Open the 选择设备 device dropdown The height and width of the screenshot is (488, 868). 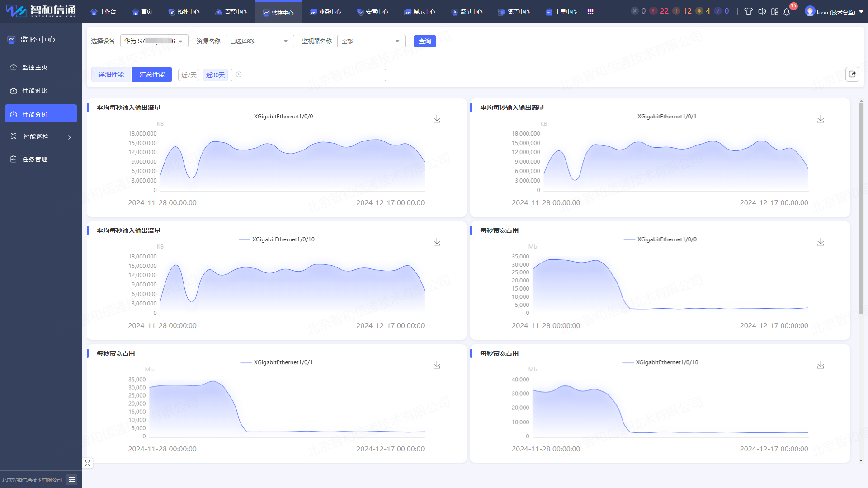pyautogui.click(x=154, y=41)
